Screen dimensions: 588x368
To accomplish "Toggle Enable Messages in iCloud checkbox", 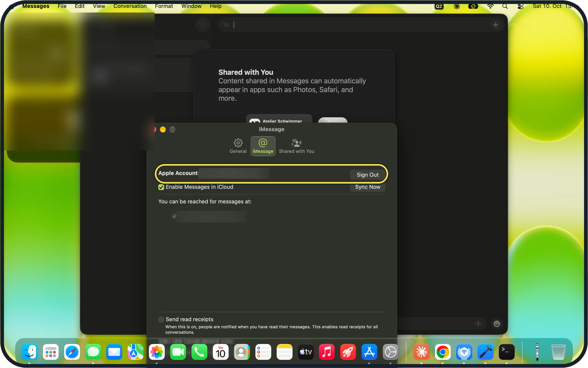I will click(x=161, y=187).
